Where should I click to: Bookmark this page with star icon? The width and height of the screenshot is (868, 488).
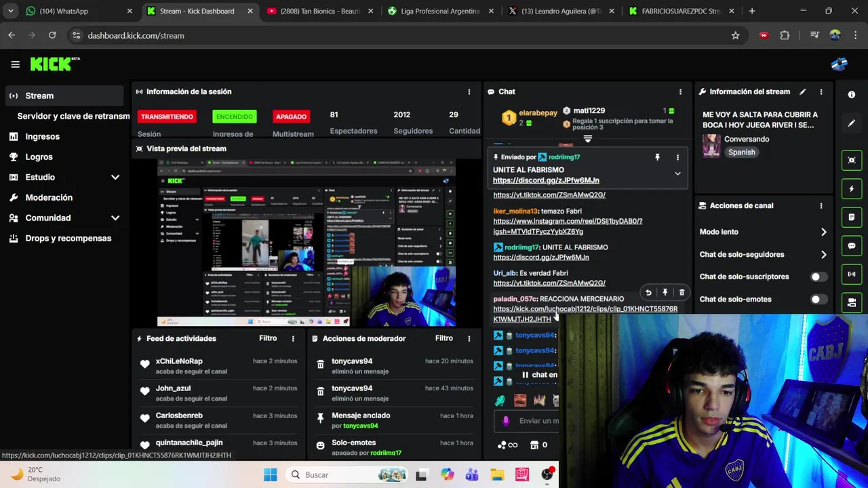(735, 35)
